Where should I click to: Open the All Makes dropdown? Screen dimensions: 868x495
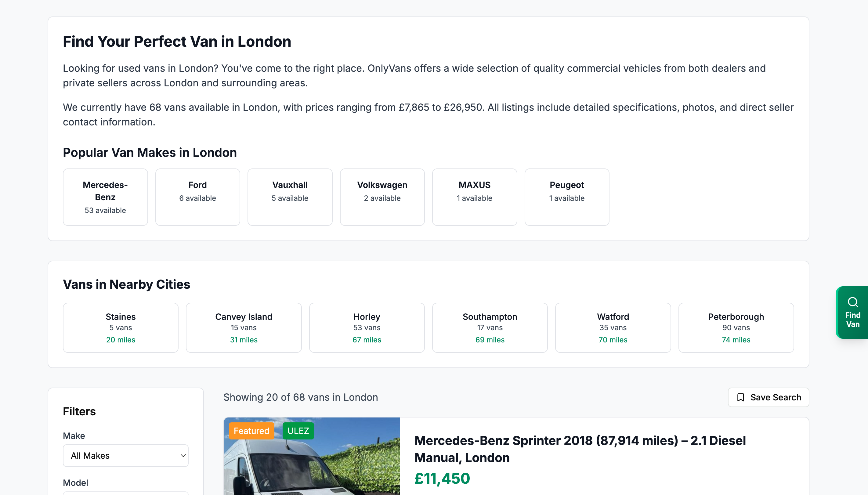point(125,455)
